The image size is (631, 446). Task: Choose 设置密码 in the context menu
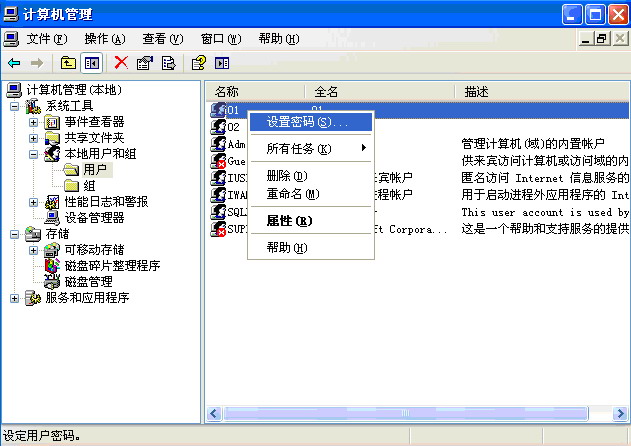308,122
